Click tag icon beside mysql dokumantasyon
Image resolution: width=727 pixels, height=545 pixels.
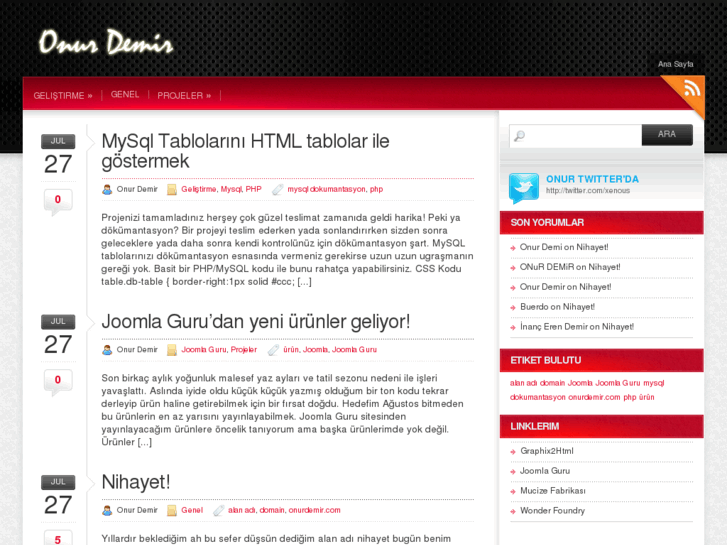pyautogui.click(x=277, y=189)
